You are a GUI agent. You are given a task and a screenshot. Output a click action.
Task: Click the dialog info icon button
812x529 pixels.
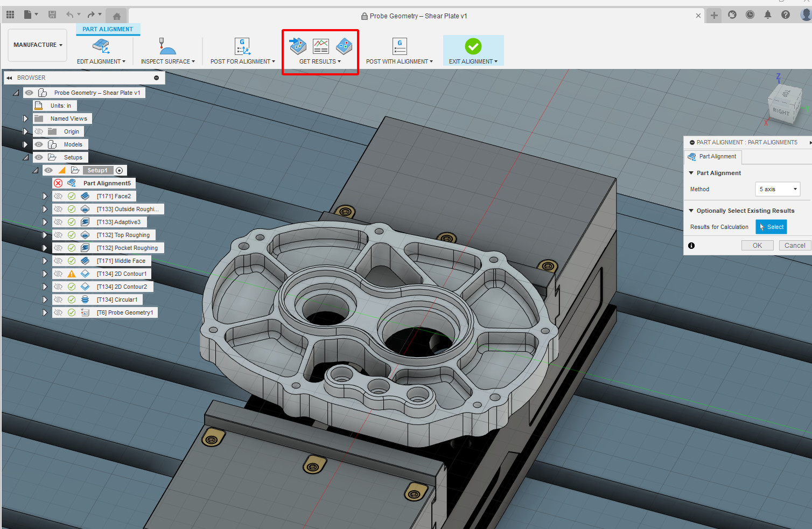pyautogui.click(x=691, y=246)
